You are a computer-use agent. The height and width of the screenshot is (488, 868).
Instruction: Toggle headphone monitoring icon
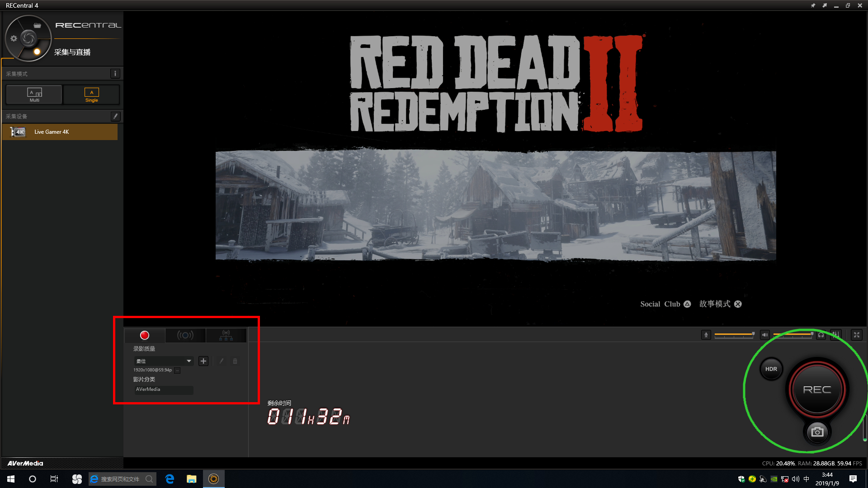click(821, 335)
